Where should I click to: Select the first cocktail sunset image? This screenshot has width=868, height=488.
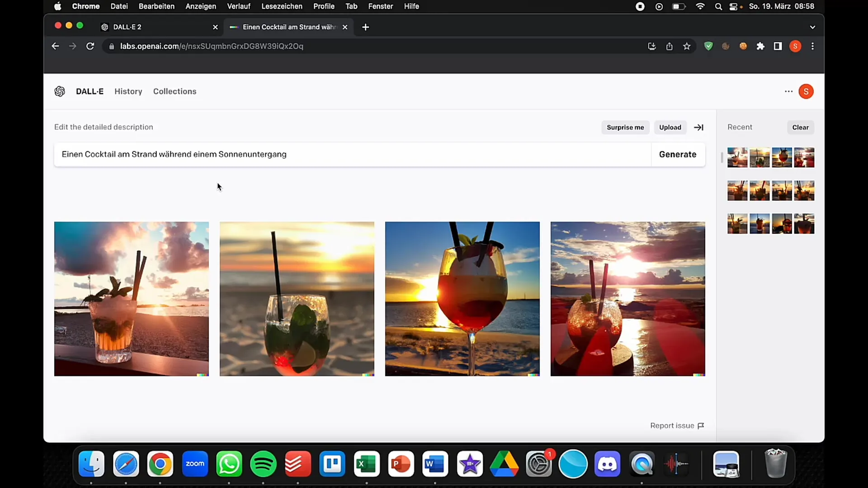[131, 299]
